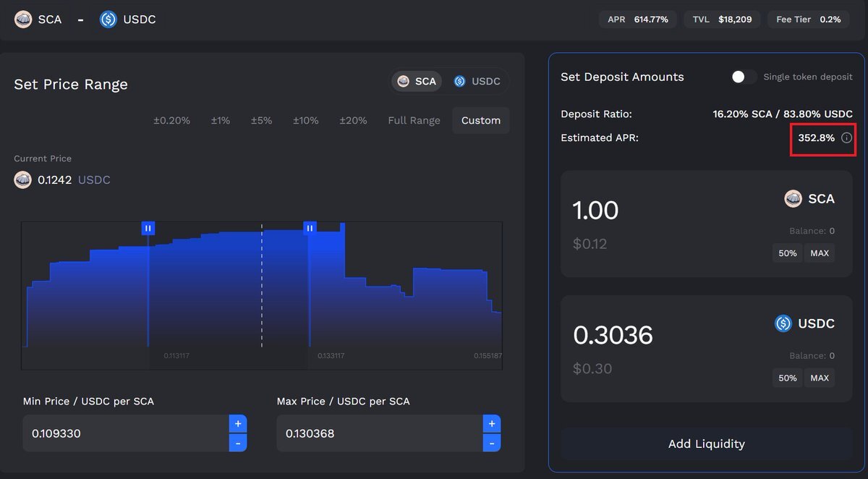This screenshot has width=868, height=479.
Task: Grab the right max price range handle
Action: [310, 228]
